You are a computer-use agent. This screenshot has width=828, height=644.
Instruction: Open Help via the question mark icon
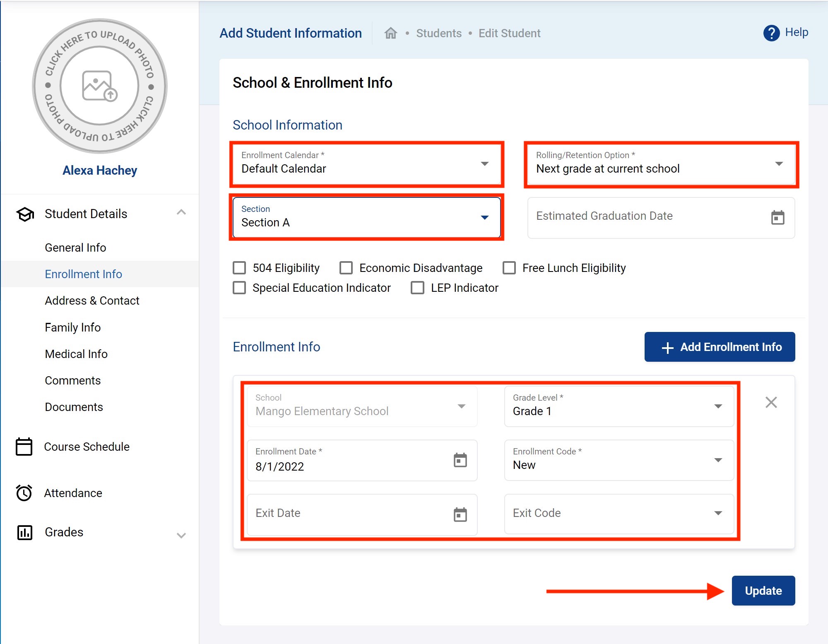[771, 33]
